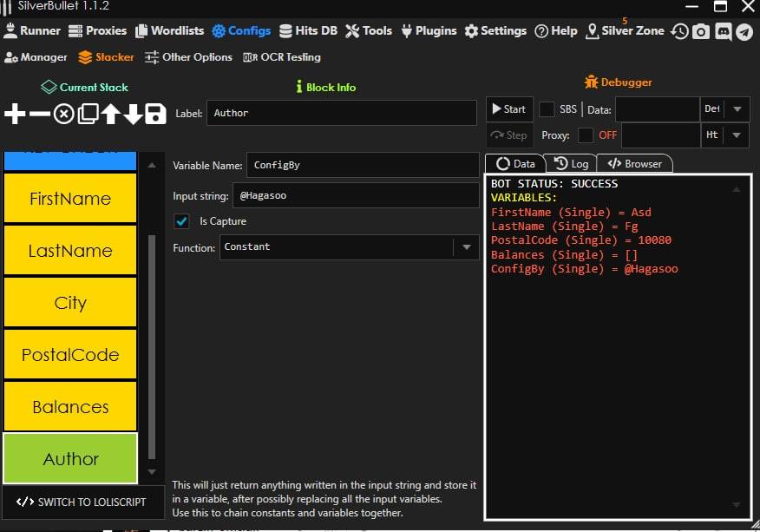760x532 pixels.
Task: Click the plus icon to add block
Action: point(15,114)
